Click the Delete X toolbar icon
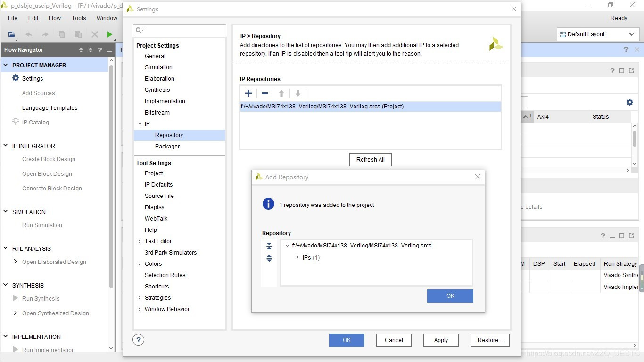 (95, 34)
